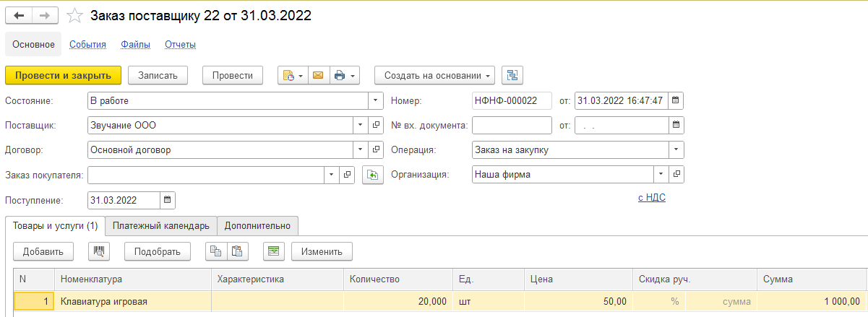Click the Провести button
Viewport: 868px width, 317px height.
[233, 75]
